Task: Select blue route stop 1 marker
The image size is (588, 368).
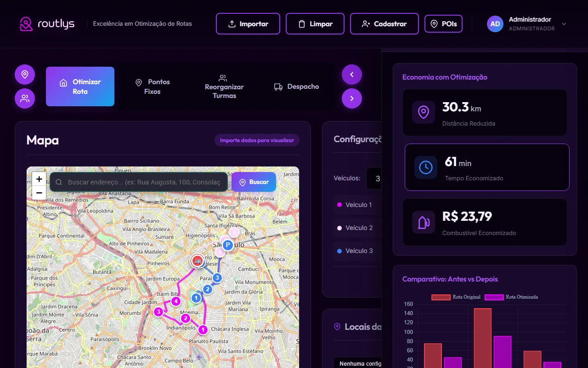Action: point(197,298)
